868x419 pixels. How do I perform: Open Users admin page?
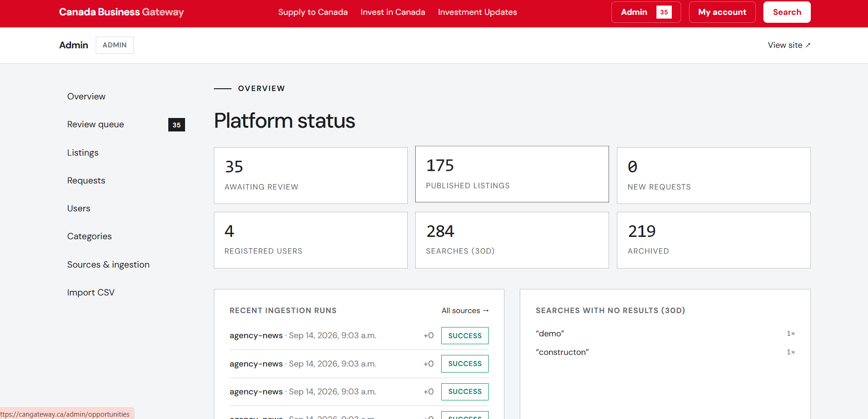coord(79,209)
